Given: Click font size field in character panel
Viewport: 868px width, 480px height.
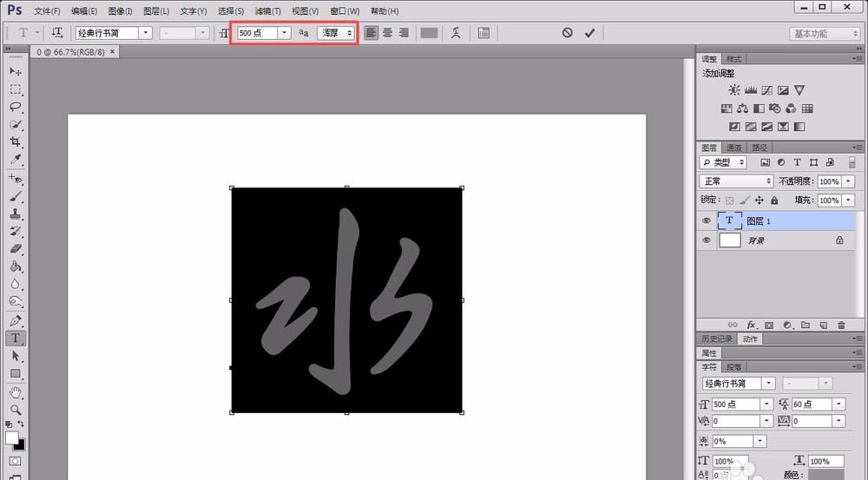Looking at the screenshot, I should (x=736, y=404).
